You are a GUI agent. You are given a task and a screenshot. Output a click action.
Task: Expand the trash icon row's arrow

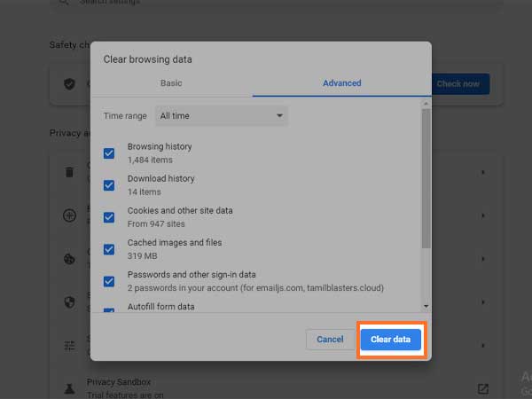[483, 172]
